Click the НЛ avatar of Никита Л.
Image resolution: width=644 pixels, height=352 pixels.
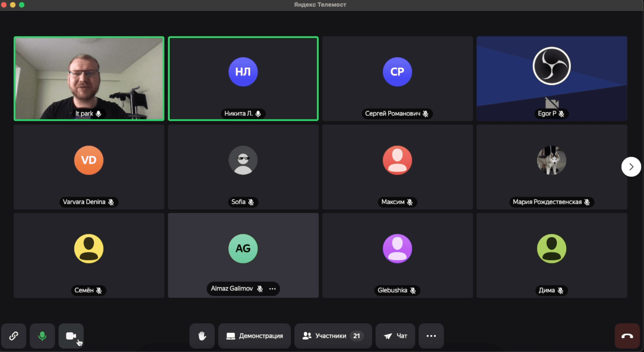(243, 72)
